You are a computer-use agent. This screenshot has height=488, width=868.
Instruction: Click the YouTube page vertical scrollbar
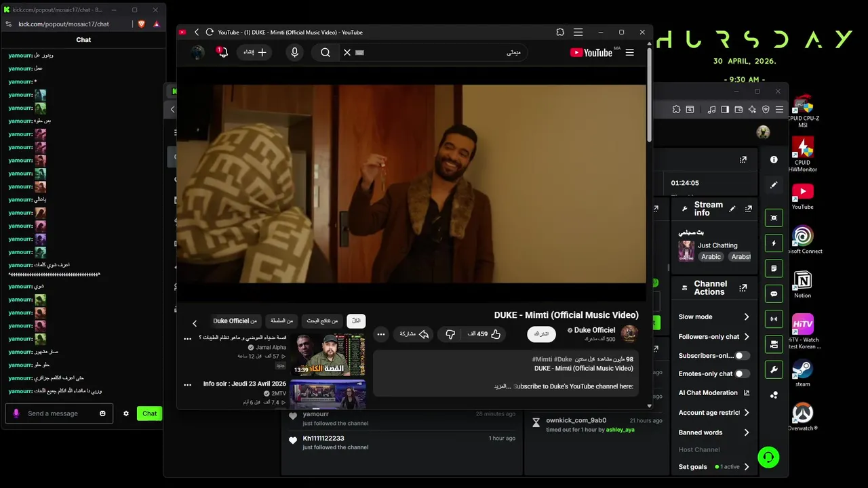(649, 95)
